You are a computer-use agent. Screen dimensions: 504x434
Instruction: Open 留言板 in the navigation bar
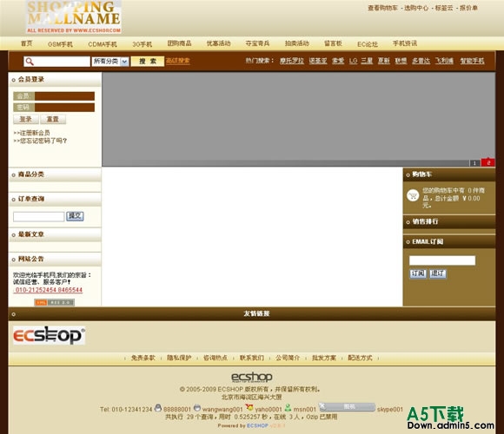click(333, 43)
